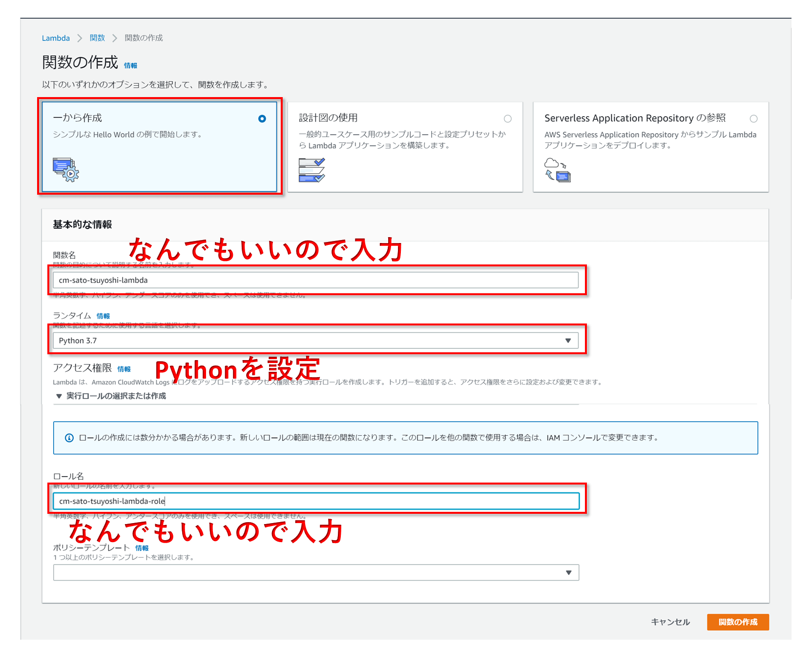Click the blueprint checklist icon under 設計図の使用
This screenshot has width=812, height=668.
point(313,170)
